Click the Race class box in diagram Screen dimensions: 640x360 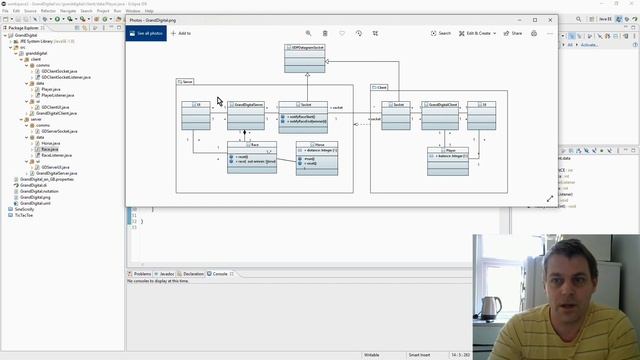pos(252,157)
